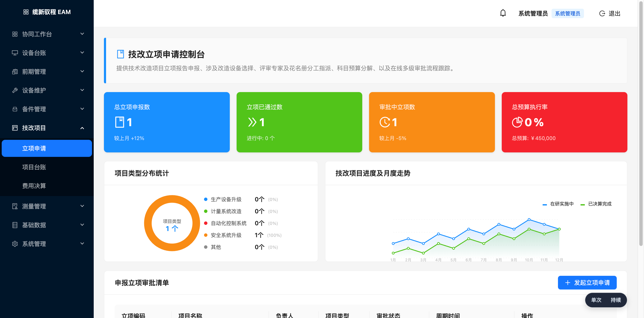Click the 设备台账 monitor icon
This screenshot has width=644, height=318.
15,53
